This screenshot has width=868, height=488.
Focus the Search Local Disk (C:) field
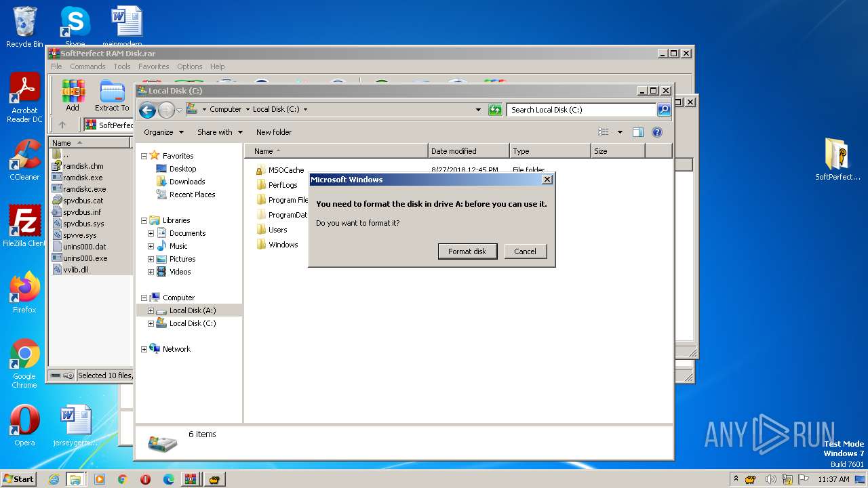(582, 110)
